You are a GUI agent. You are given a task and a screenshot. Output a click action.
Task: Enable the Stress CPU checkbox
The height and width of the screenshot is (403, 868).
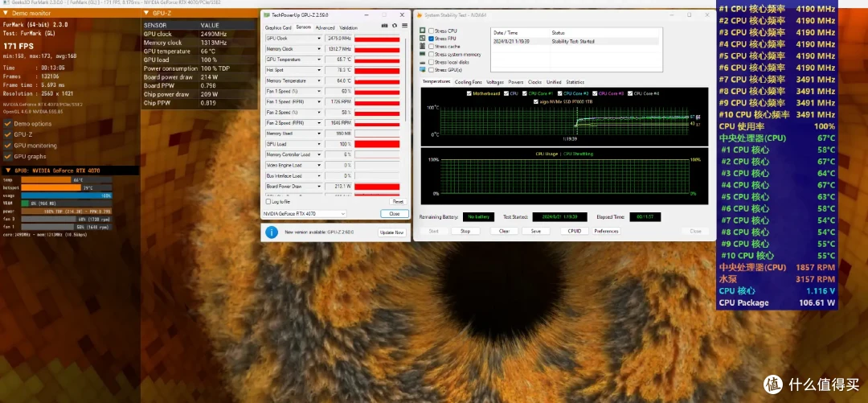tap(432, 31)
